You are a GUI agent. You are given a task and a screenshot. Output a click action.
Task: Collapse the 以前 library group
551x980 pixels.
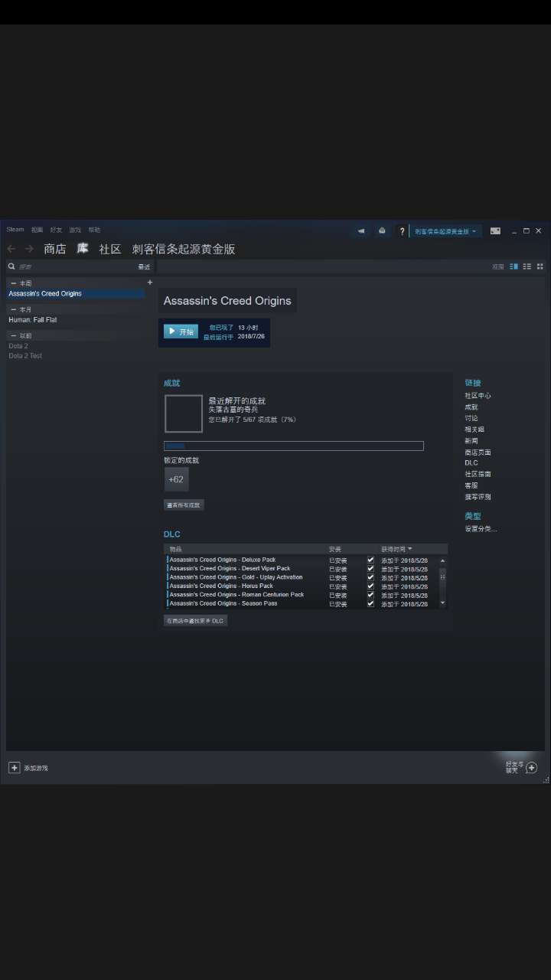[13, 335]
